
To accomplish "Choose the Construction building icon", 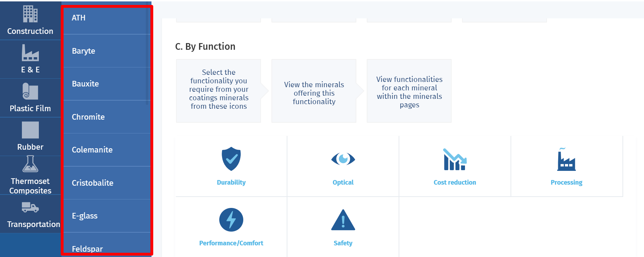I will pyautogui.click(x=30, y=14).
